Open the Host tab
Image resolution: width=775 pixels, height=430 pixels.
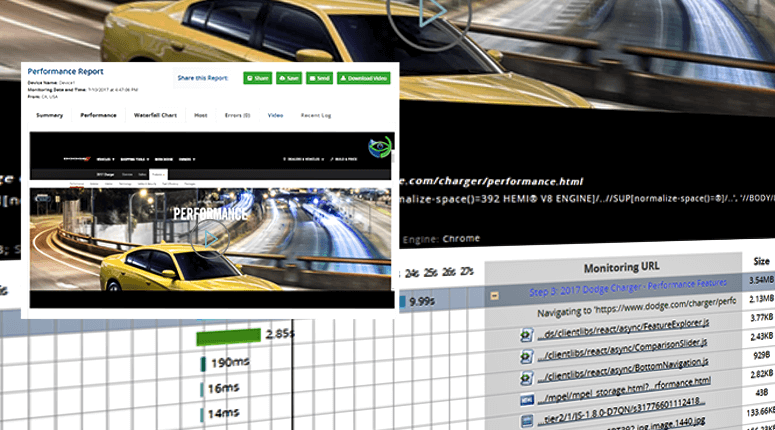[x=201, y=115]
